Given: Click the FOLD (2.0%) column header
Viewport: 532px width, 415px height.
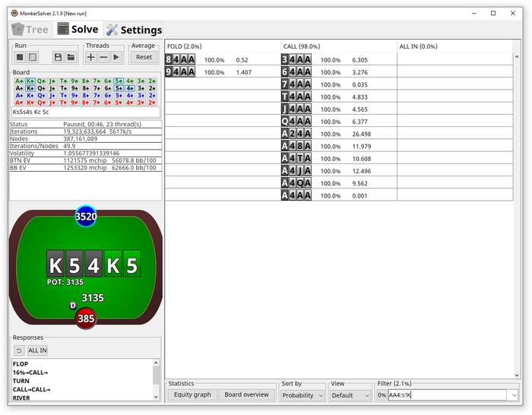Looking at the screenshot, I should pos(223,46).
